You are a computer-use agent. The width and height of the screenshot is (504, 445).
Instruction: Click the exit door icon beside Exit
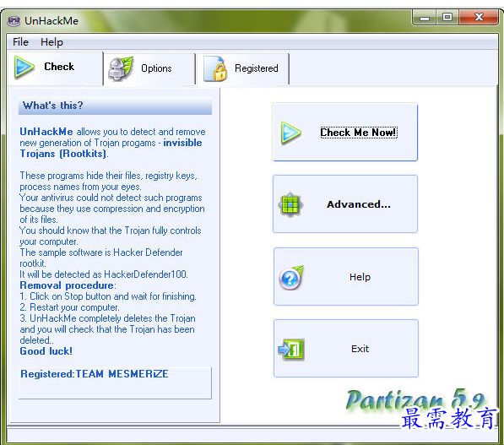[291, 350]
